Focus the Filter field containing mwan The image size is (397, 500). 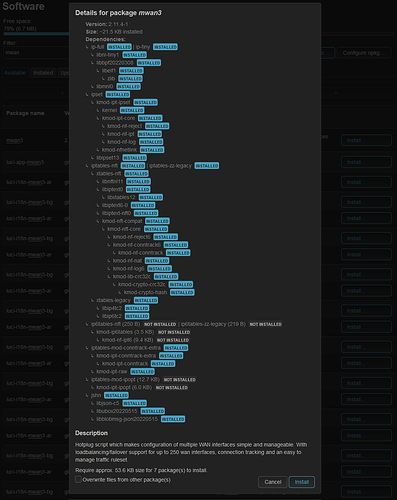pyautogui.click(x=36, y=53)
